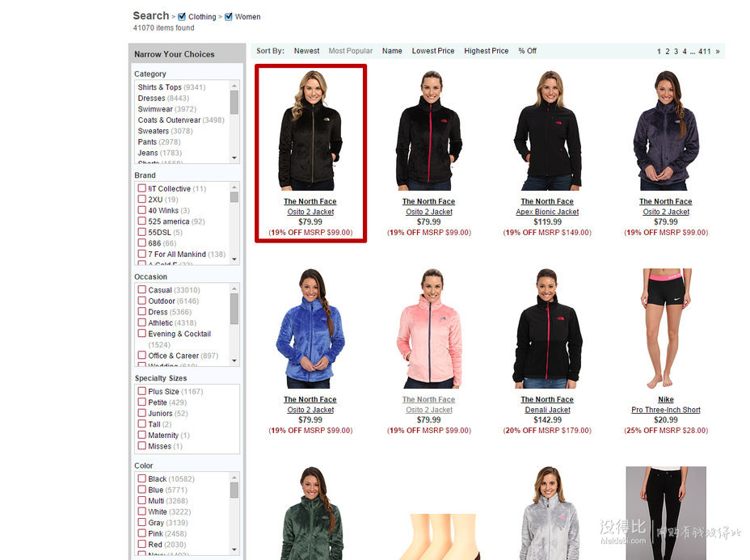Viewport: 750px width, 560px height.
Task: Open the pink Osito 2 Jacket thumbnail
Action: point(429,328)
